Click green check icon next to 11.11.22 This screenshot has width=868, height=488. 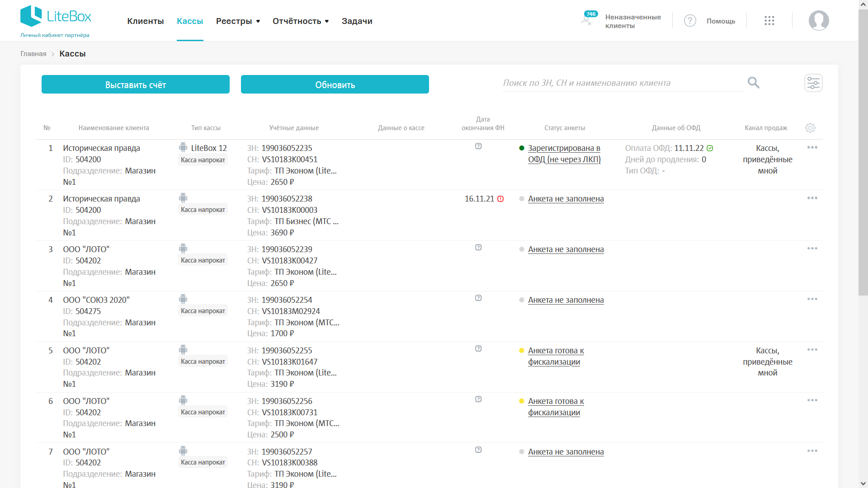710,148
